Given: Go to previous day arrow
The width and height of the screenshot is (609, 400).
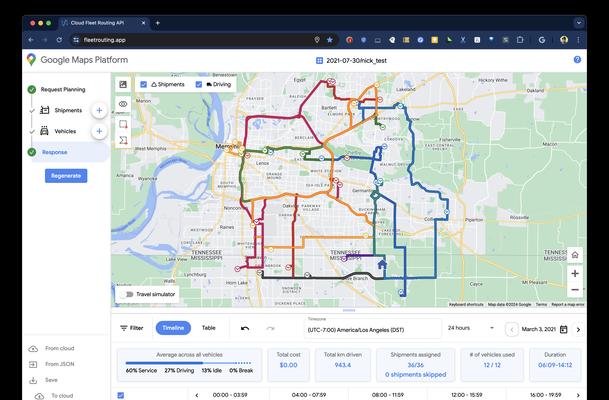Looking at the screenshot, I should click(x=512, y=330).
